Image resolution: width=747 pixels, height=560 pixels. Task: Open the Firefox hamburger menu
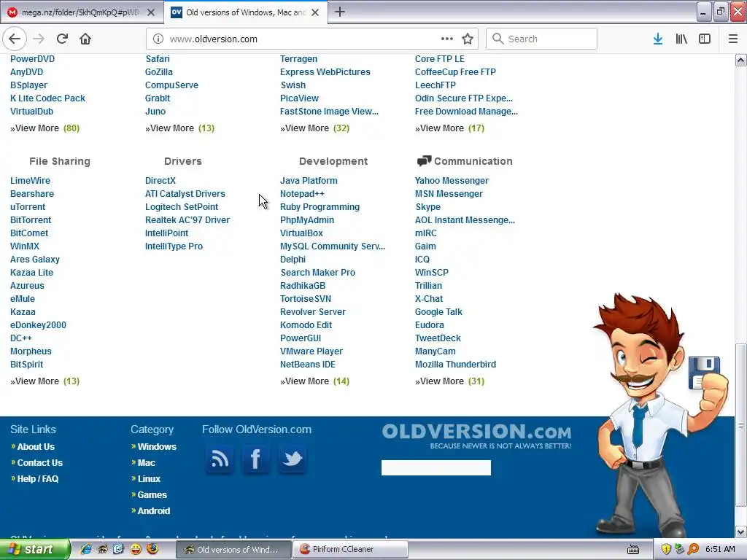tap(733, 39)
